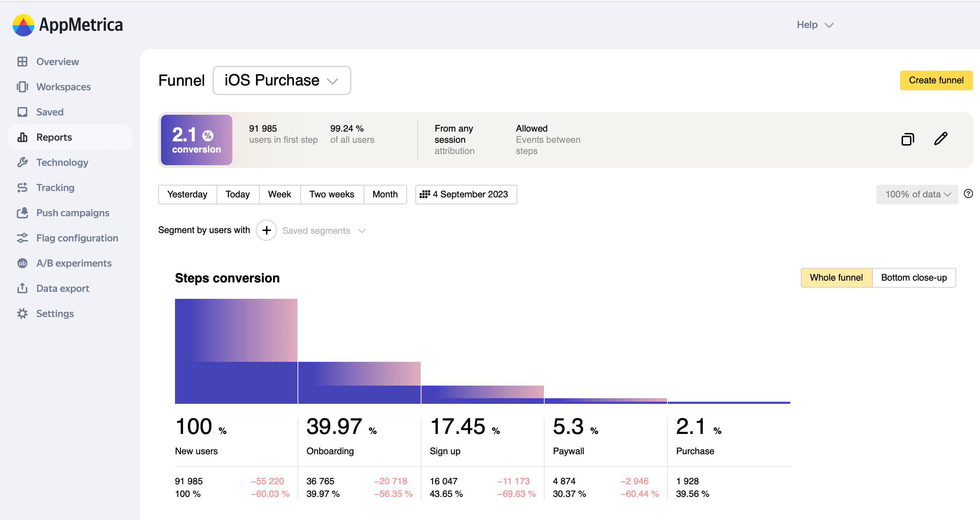The width and height of the screenshot is (980, 520).
Task: Click the A/B experiments sidebar icon
Action: click(x=22, y=263)
